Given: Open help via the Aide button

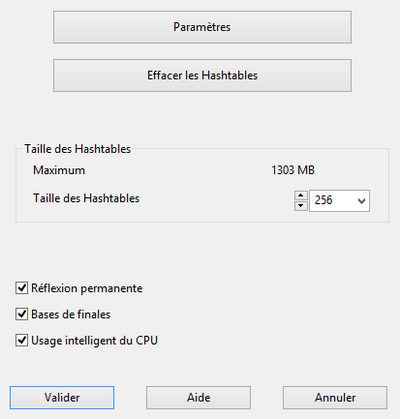Looking at the screenshot, I should [x=198, y=398].
